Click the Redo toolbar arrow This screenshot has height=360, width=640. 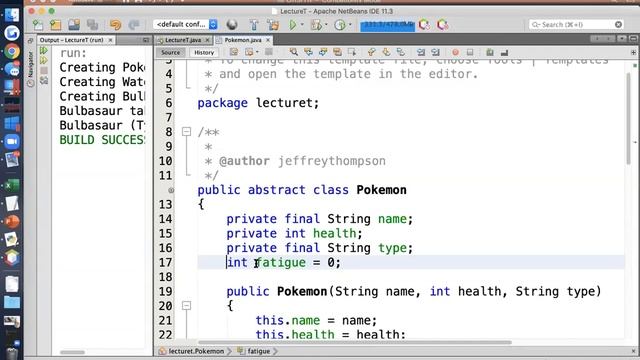(x=134, y=25)
